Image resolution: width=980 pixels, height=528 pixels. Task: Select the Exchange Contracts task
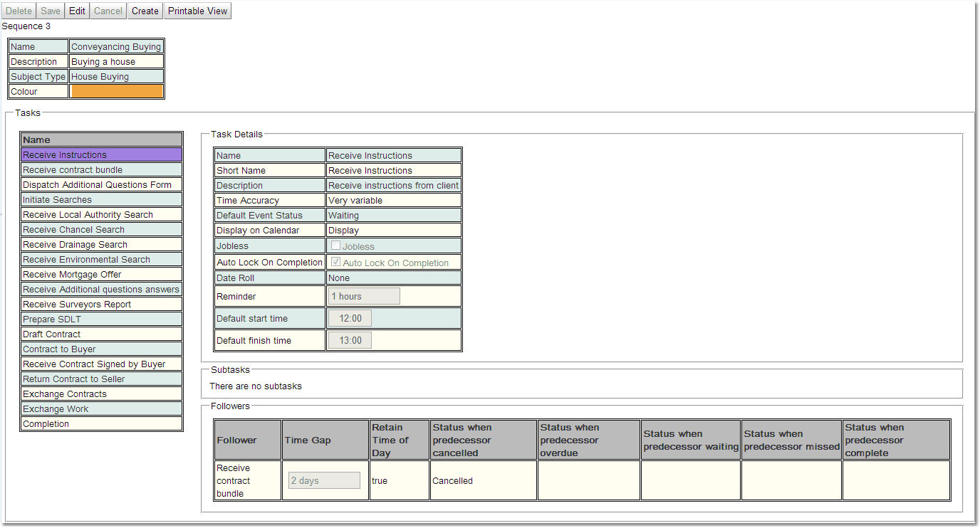point(101,394)
